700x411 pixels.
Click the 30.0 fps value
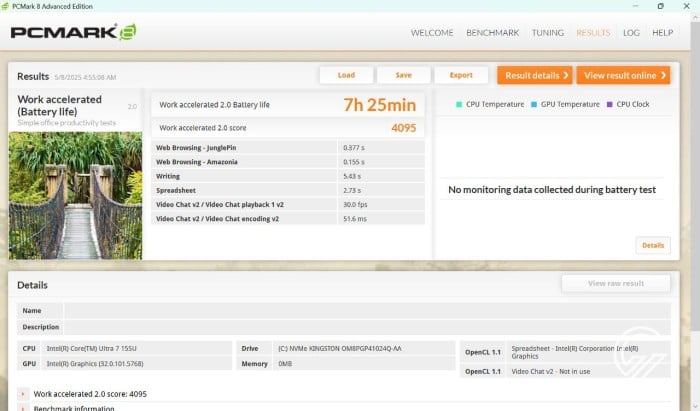[355, 204]
